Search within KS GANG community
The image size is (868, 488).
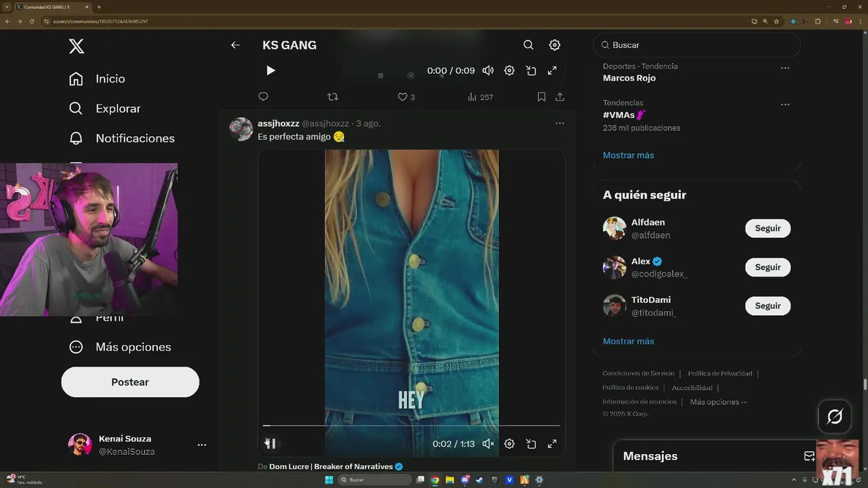(x=528, y=45)
